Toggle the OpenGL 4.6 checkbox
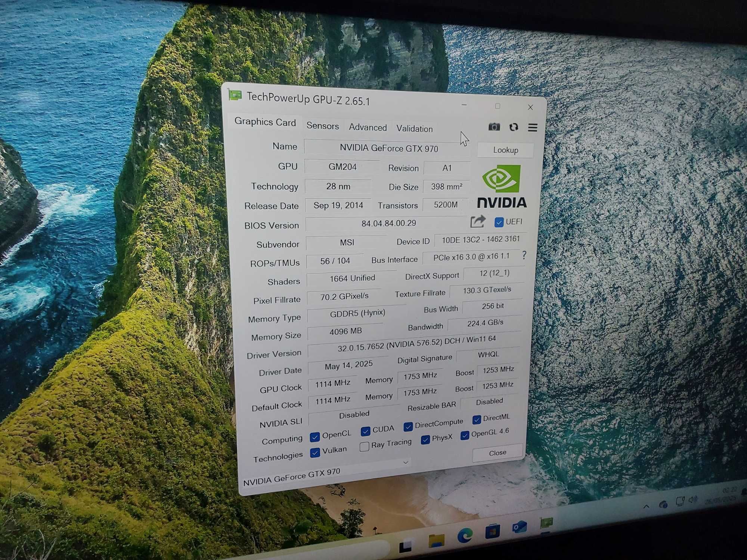The width and height of the screenshot is (747, 560). (465, 435)
